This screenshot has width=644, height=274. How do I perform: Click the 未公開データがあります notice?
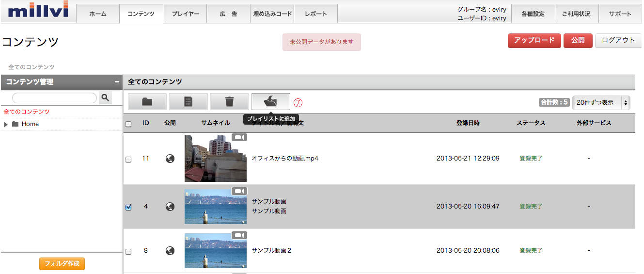[322, 42]
